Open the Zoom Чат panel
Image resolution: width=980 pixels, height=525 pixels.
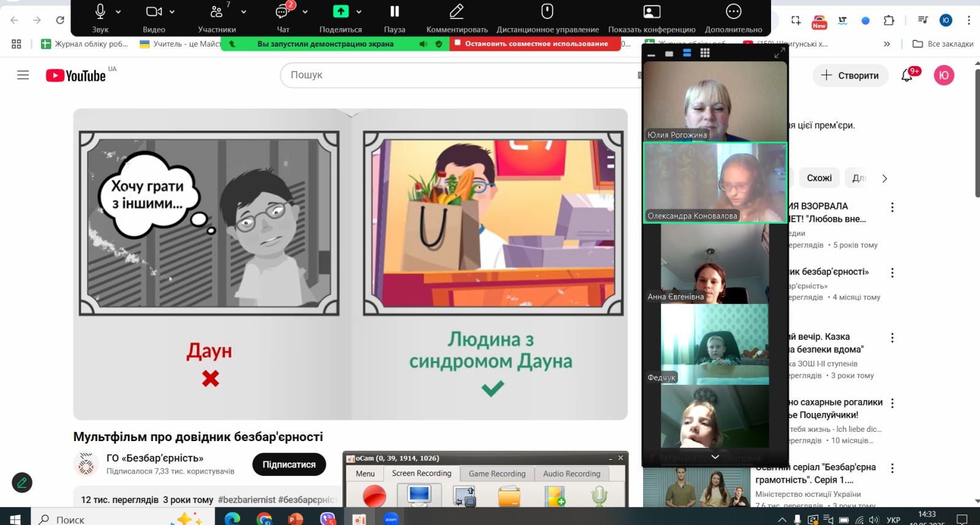point(282,12)
